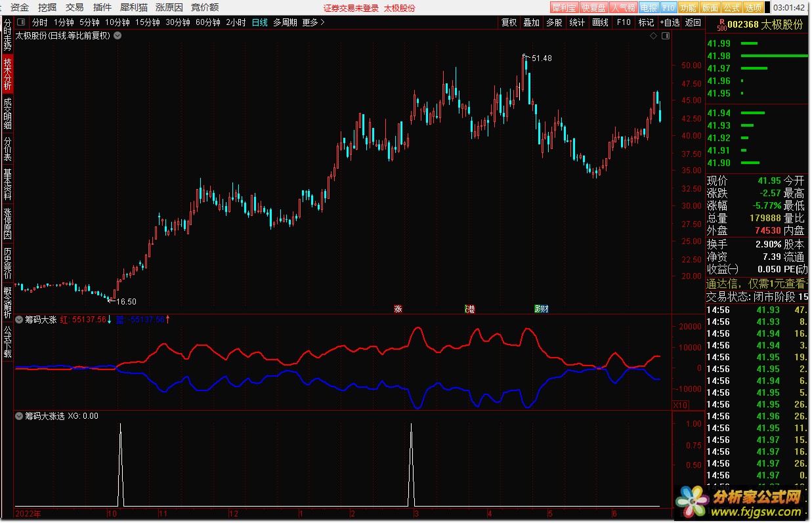Click the 51.48 high price label
812x523 pixels.
[x=542, y=58]
